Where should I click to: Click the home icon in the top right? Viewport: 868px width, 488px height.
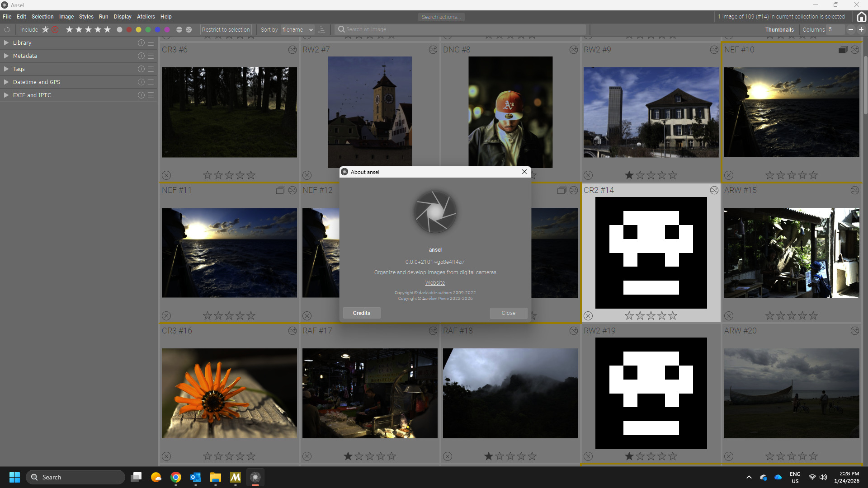(861, 17)
